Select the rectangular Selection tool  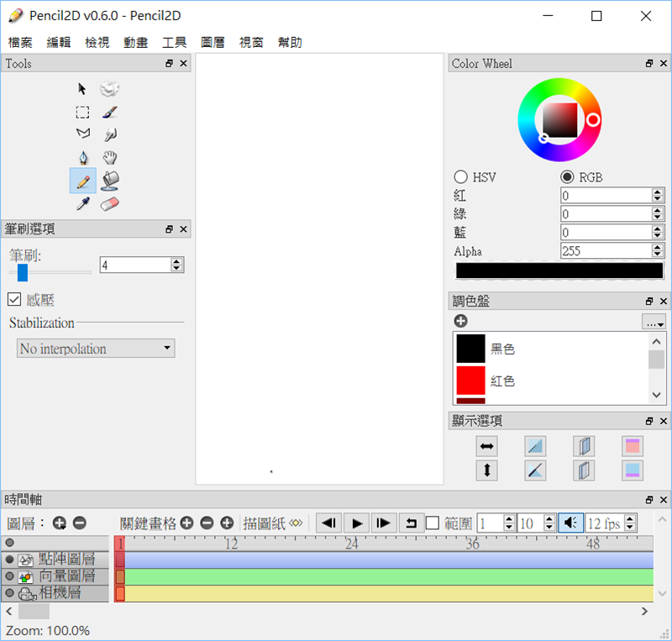(82, 112)
